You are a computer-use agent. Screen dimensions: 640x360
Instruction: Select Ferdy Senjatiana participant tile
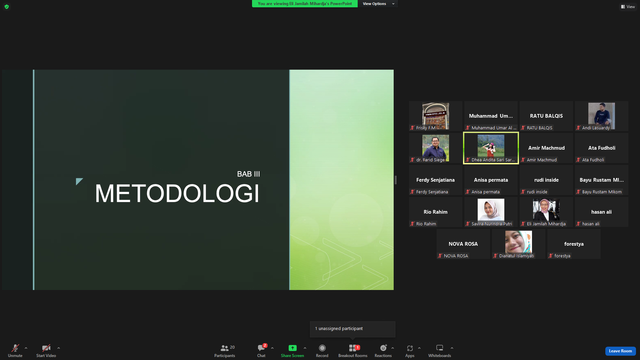click(x=436, y=180)
